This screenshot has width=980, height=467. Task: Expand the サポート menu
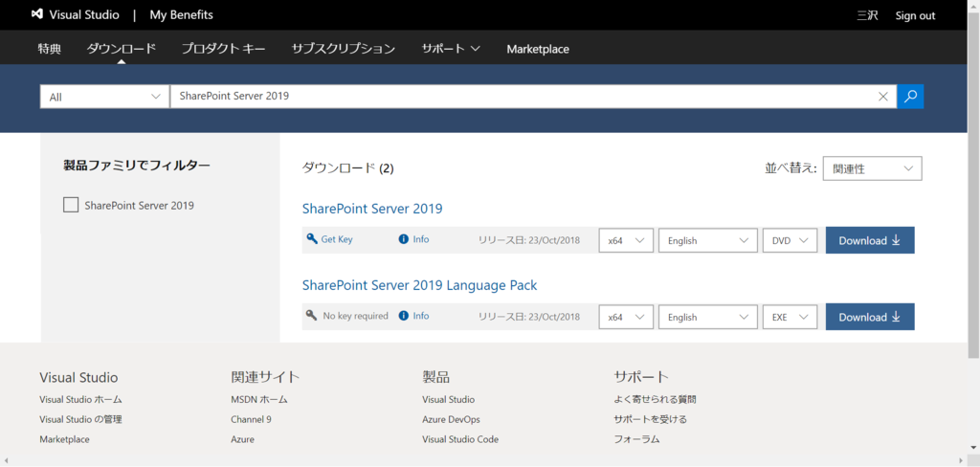coord(451,49)
